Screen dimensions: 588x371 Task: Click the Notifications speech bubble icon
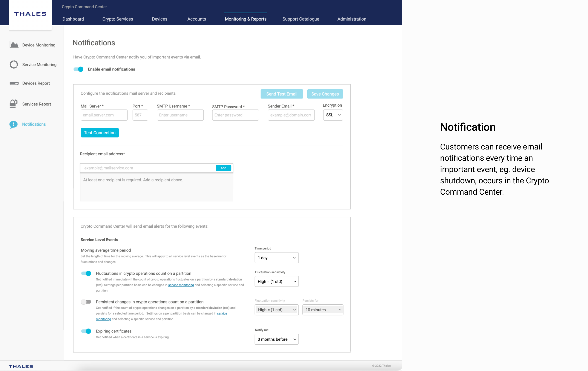pyautogui.click(x=13, y=125)
